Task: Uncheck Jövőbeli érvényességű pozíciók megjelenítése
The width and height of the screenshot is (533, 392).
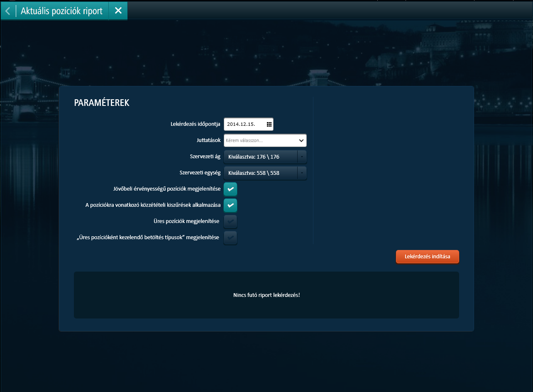Action: tap(230, 189)
